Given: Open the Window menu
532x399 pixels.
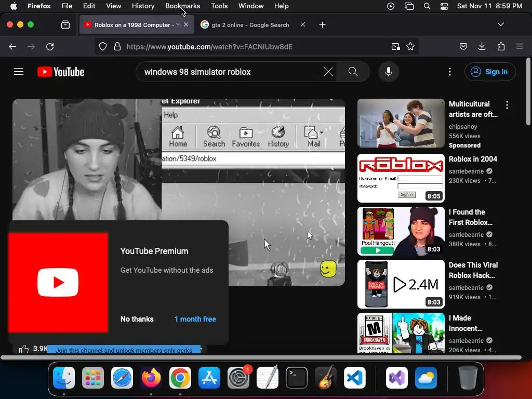Looking at the screenshot, I should [251, 6].
